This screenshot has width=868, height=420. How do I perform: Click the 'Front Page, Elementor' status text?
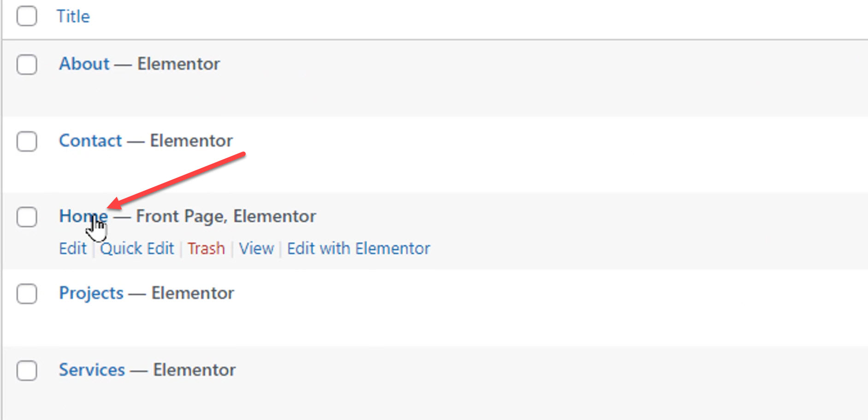[x=226, y=216]
